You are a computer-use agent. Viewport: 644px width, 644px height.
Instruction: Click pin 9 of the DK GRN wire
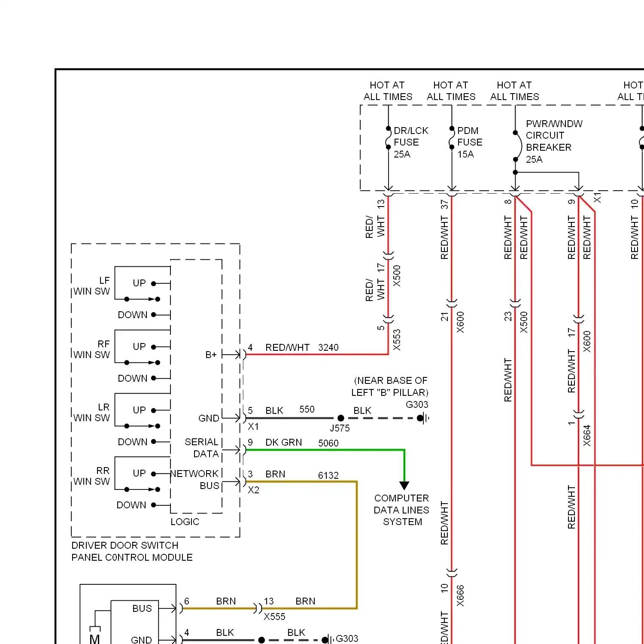[250, 442]
